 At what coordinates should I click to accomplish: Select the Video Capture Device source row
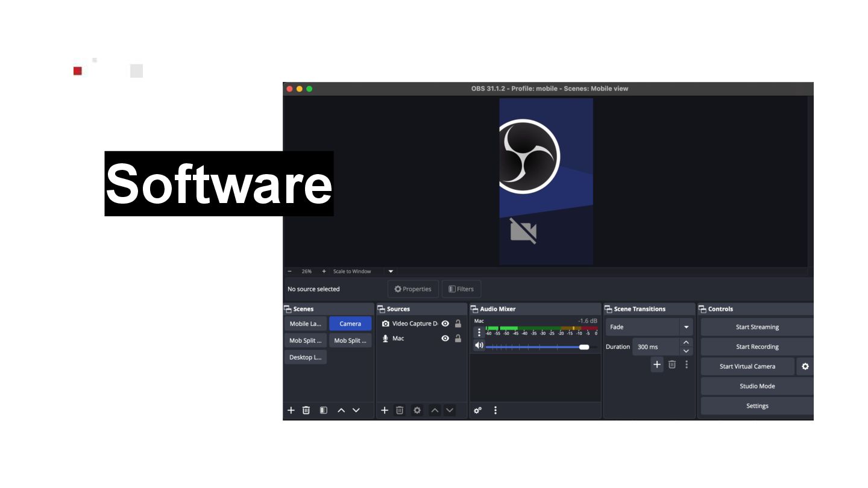421,324
